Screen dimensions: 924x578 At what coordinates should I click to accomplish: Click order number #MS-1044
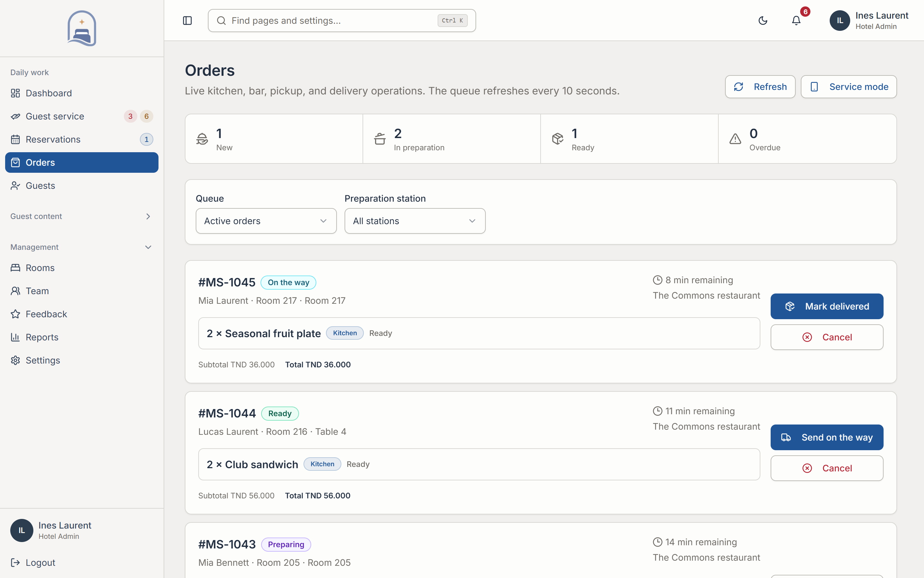(x=227, y=414)
